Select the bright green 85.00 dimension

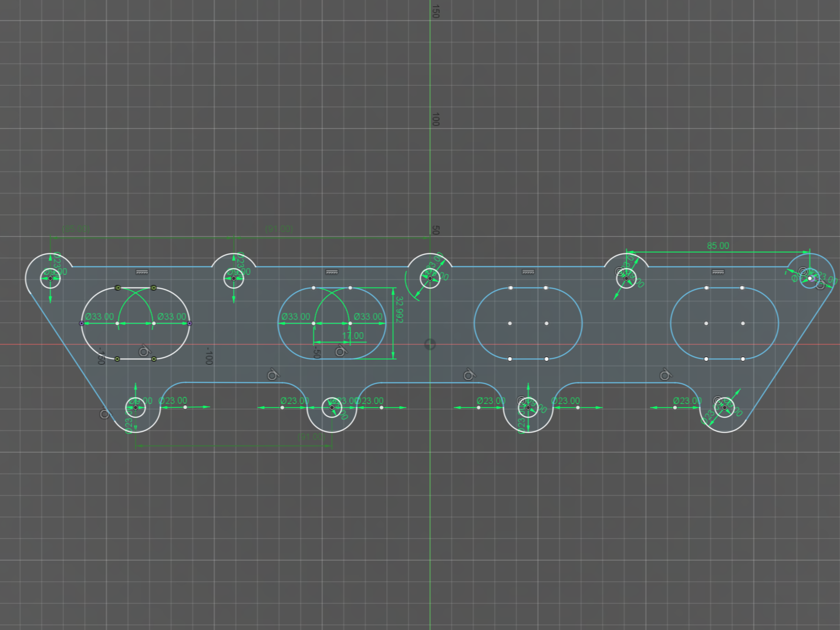click(718, 245)
